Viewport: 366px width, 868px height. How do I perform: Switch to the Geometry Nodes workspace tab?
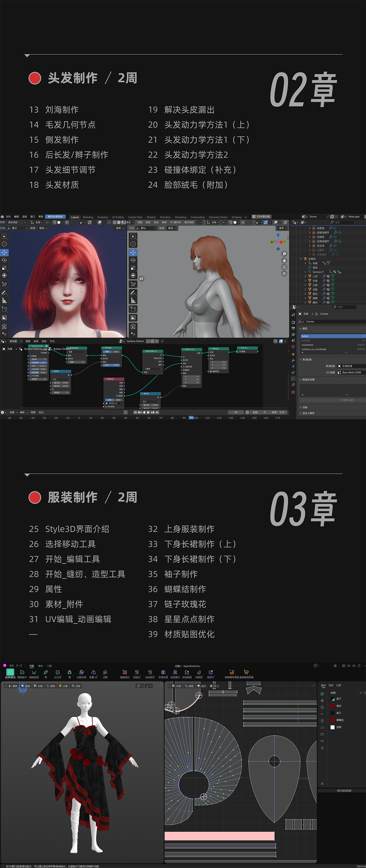218,217
